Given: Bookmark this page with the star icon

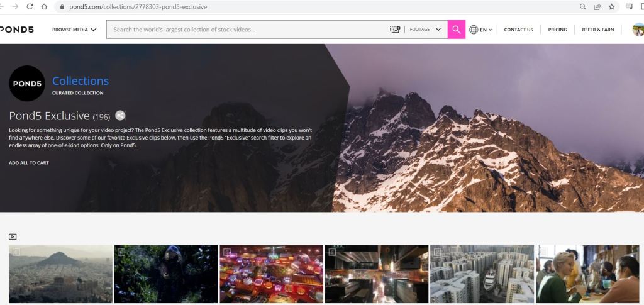Looking at the screenshot, I should coord(612,7).
